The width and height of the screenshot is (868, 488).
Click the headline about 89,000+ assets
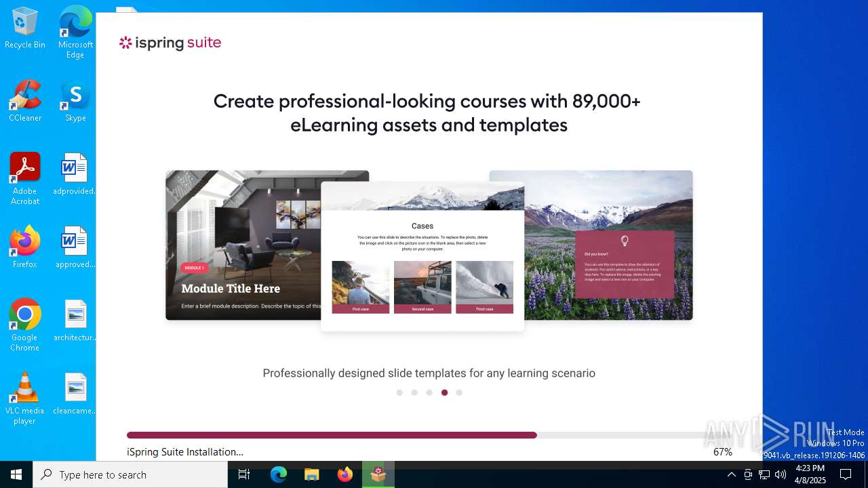[x=427, y=113]
